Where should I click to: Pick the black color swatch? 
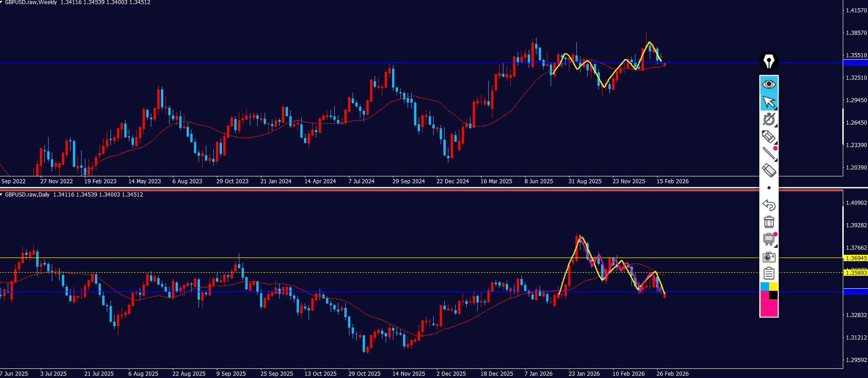tap(774, 295)
